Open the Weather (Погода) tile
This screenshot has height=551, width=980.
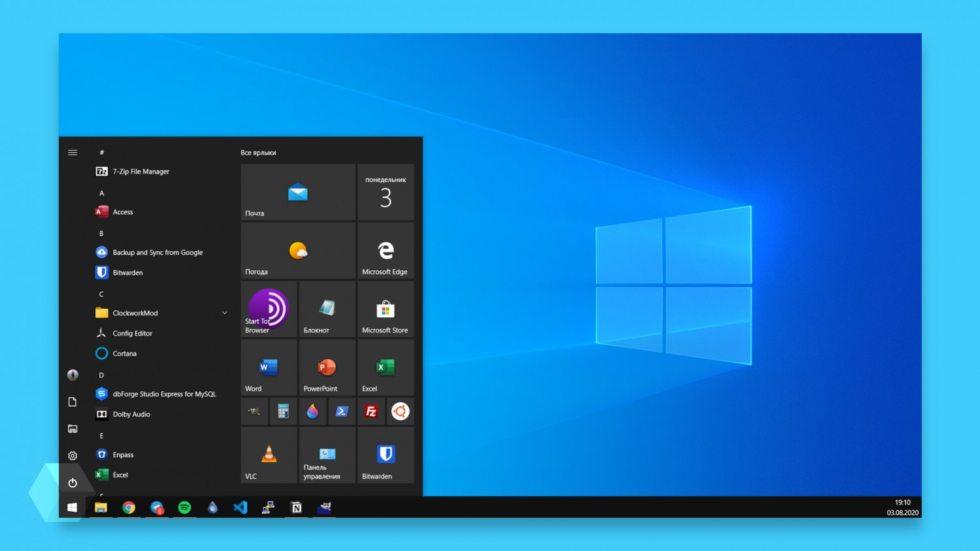click(298, 251)
